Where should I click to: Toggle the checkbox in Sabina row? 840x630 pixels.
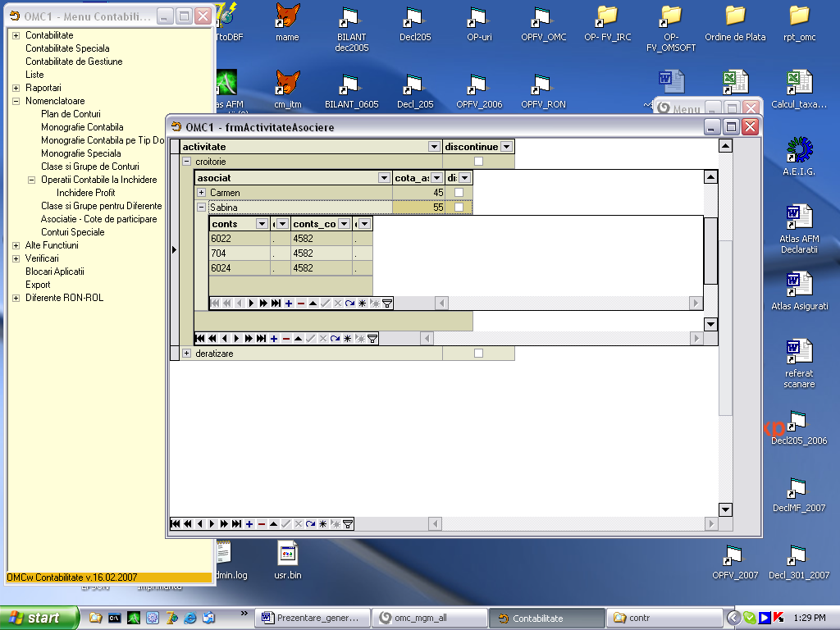click(x=459, y=207)
